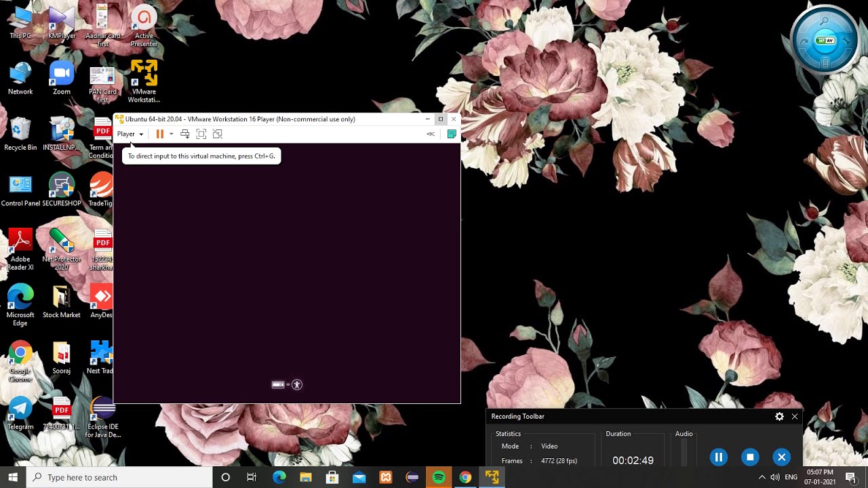Screen dimensions: 868x488
Task: Open Eclipse from taskbar
Action: 412,477
